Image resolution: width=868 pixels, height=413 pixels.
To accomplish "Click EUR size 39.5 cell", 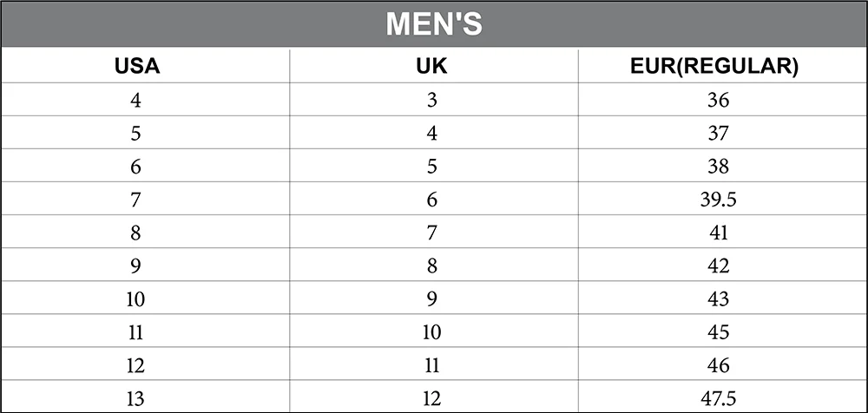I will click(x=718, y=200).
